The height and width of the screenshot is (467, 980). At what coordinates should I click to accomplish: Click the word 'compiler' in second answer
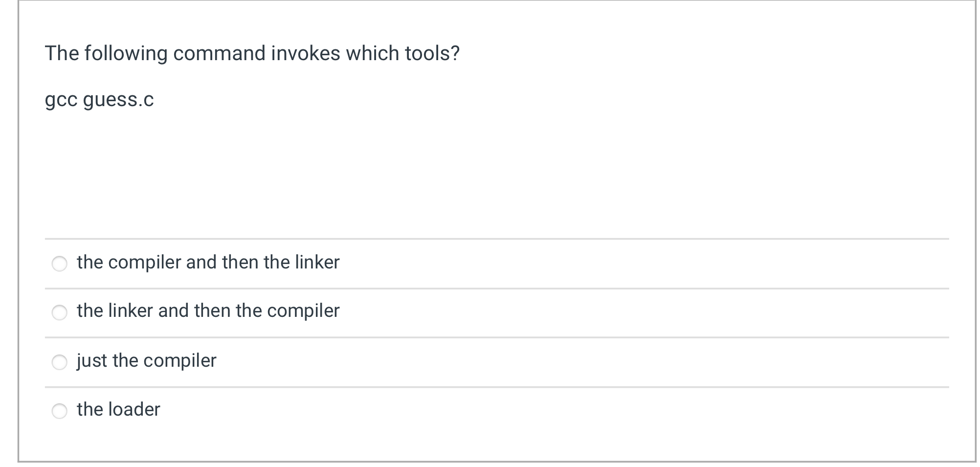(303, 311)
